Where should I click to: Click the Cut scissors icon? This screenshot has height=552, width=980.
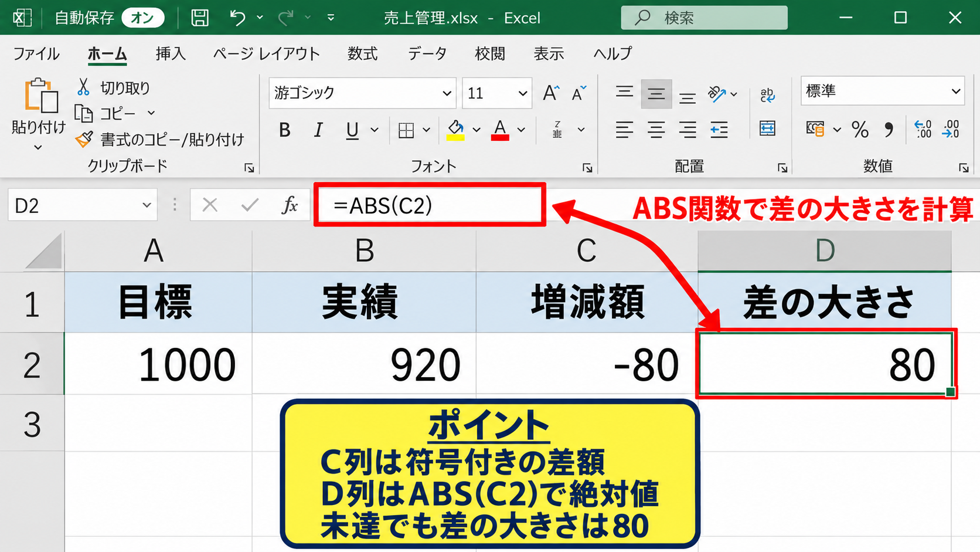83,87
